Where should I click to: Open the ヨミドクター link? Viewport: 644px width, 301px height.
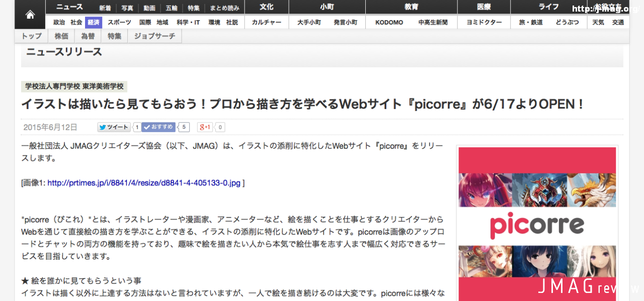[x=484, y=22]
